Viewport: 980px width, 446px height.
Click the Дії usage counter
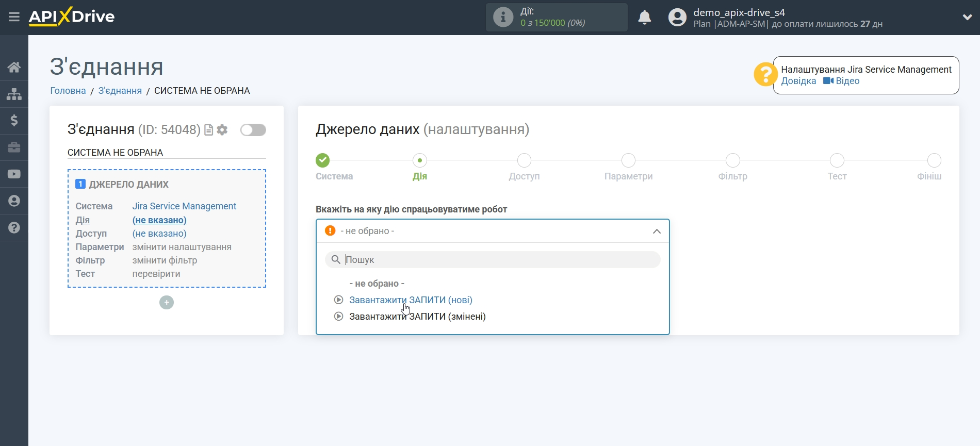click(x=557, y=17)
